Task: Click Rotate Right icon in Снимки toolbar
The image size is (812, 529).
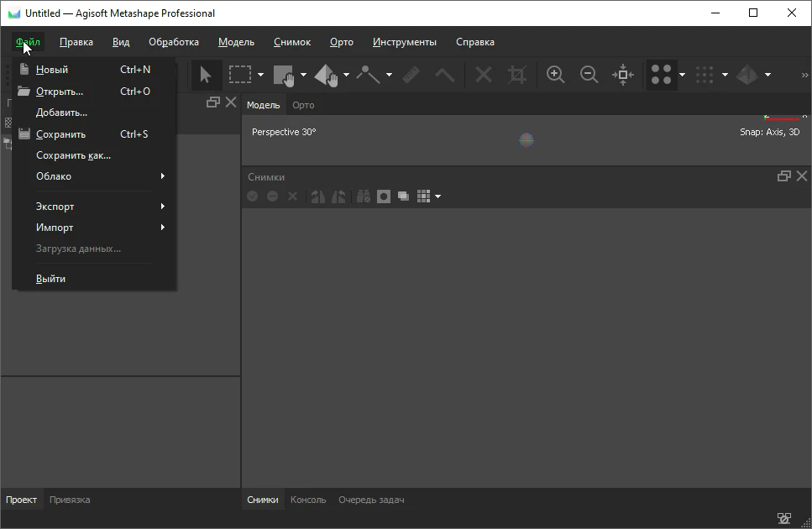Action: [318, 196]
